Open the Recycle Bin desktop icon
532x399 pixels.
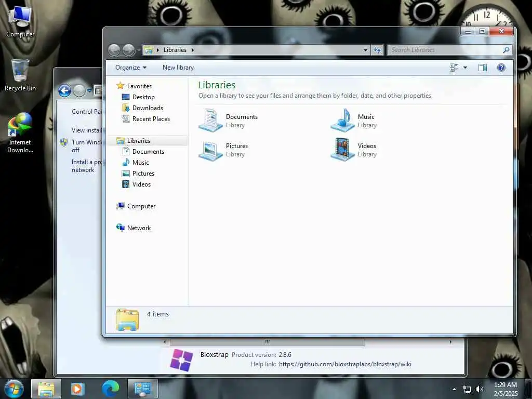pyautogui.click(x=20, y=75)
